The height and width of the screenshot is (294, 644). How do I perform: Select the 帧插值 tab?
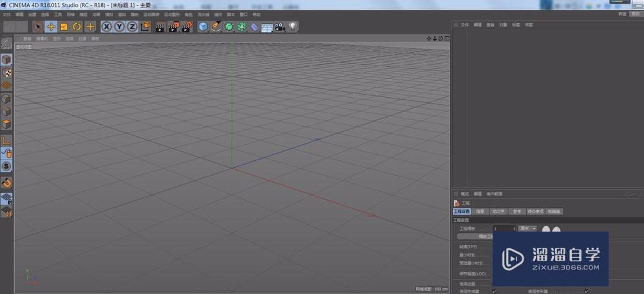(x=554, y=212)
